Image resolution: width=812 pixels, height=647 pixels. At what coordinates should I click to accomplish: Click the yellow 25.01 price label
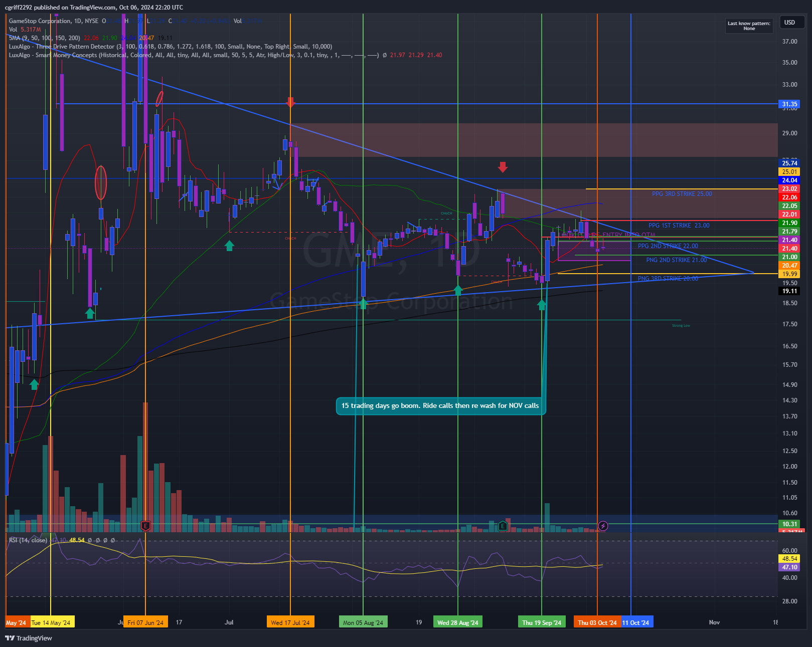(789, 171)
